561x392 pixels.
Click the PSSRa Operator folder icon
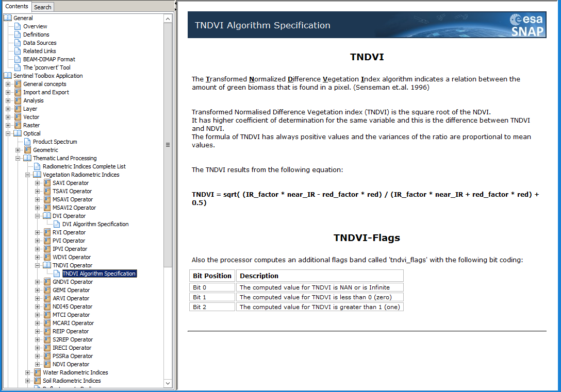tap(47, 356)
